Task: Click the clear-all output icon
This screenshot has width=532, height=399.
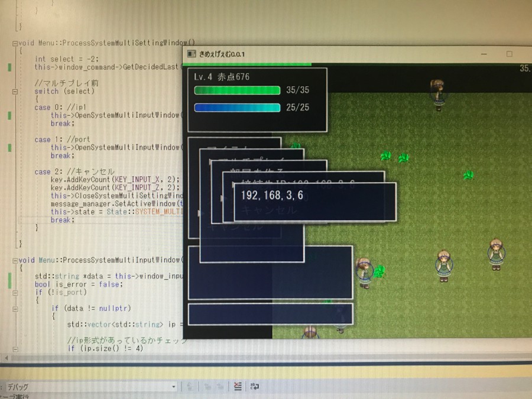Action: tap(237, 387)
